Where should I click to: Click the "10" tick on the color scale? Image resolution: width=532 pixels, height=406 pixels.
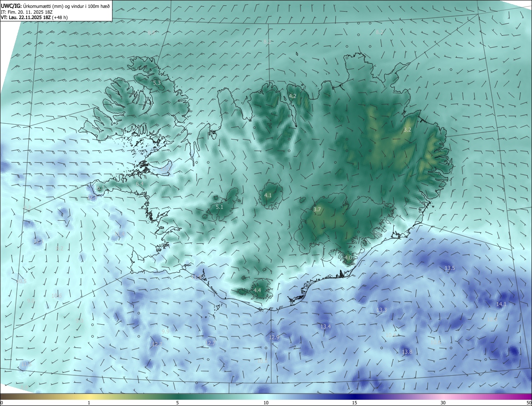266,403
